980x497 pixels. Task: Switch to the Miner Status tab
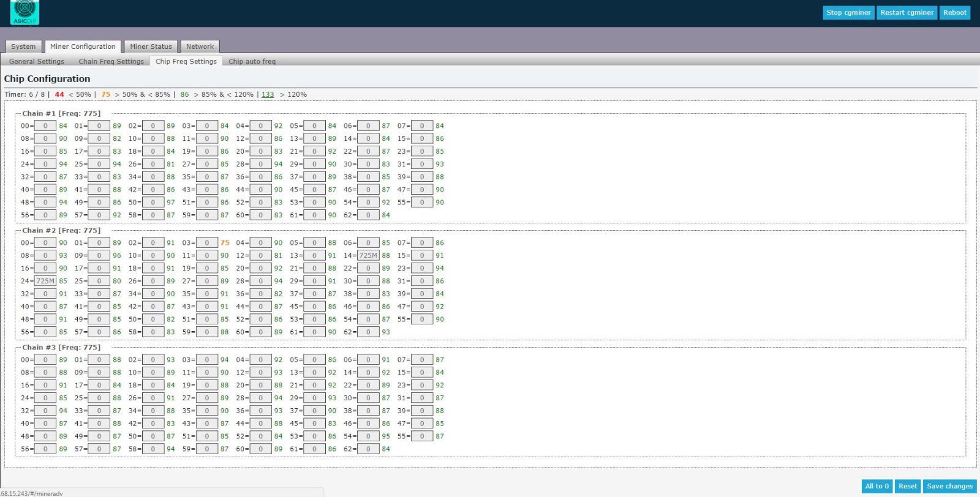151,47
